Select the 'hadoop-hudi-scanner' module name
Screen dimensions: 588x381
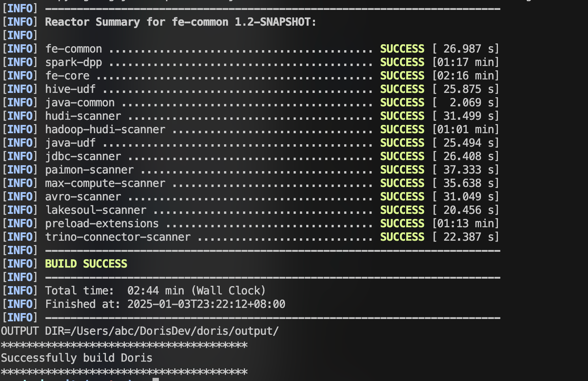point(105,130)
